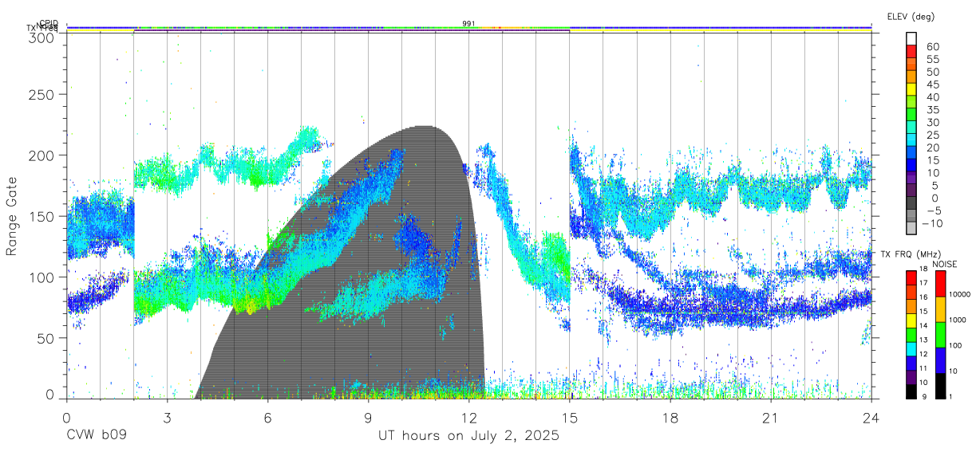This screenshot has height=452, width=980.
Task: Click the red segment beside 60 in the ELEV bar
Action: click(x=912, y=52)
